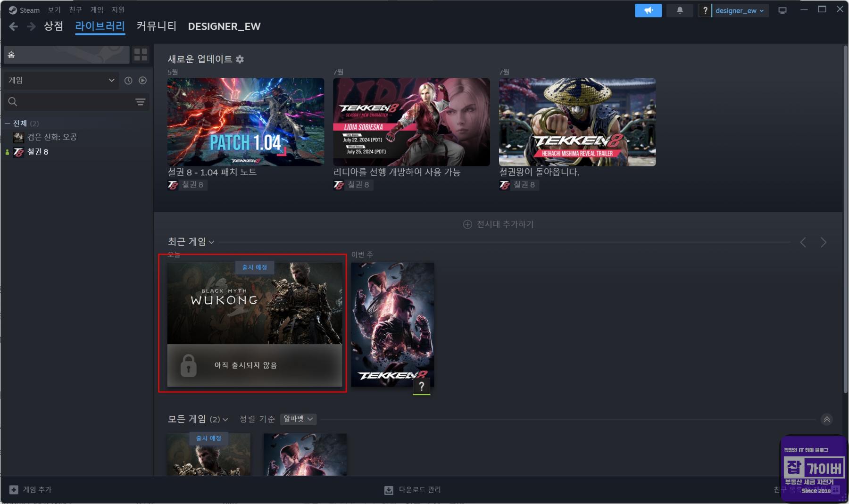Switch to Big Picture mode monitor icon
Image resolution: width=849 pixels, height=504 pixels.
[x=782, y=10]
